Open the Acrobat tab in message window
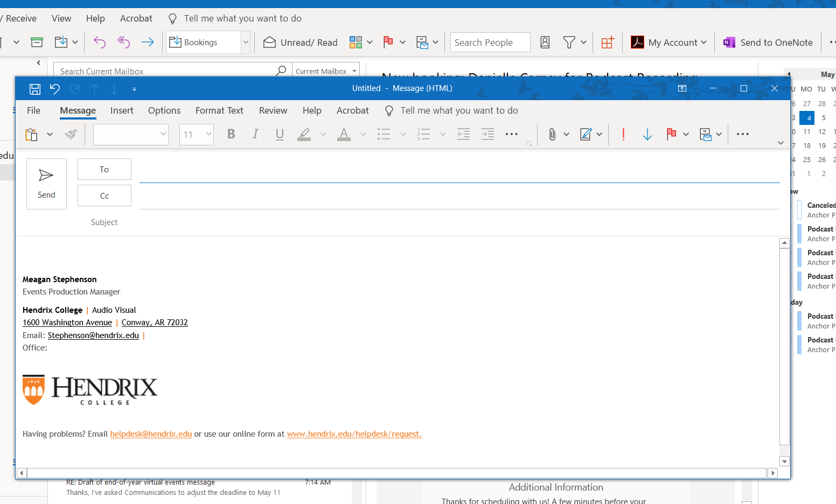The height and width of the screenshot is (504, 836). [x=353, y=110]
